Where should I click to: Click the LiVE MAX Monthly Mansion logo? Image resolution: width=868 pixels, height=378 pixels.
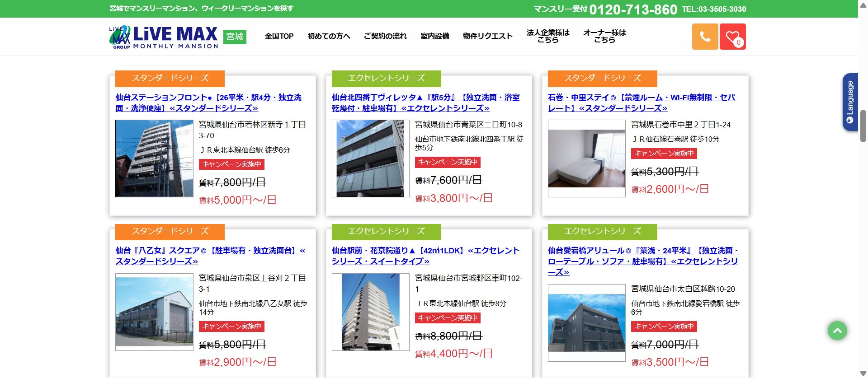click(x=164, y=37)
